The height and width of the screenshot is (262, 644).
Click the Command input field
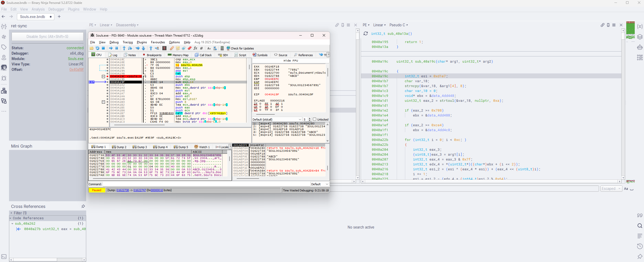(x=206, y=184)
